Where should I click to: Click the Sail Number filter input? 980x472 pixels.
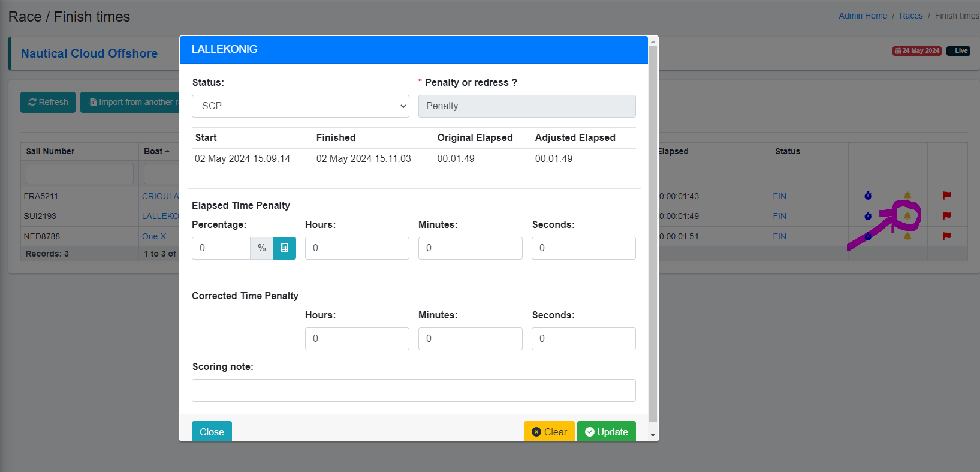[x=80, y=173]
